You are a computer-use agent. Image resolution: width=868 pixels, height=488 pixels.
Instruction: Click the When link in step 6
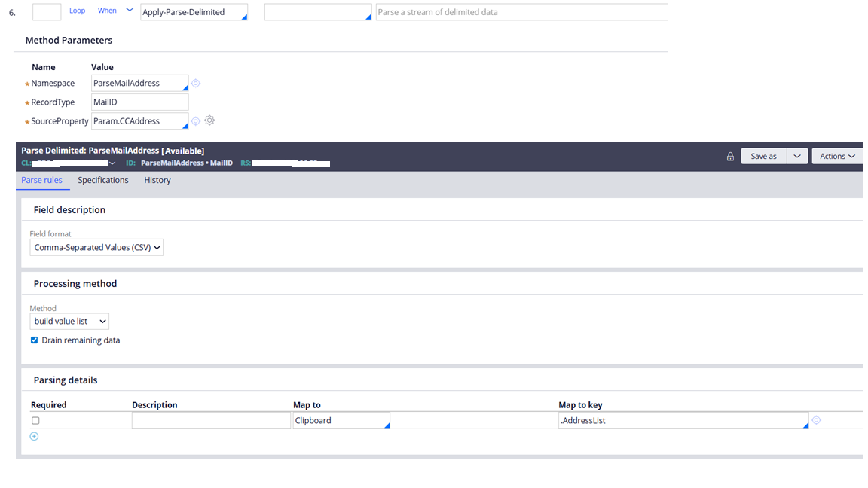107,11
